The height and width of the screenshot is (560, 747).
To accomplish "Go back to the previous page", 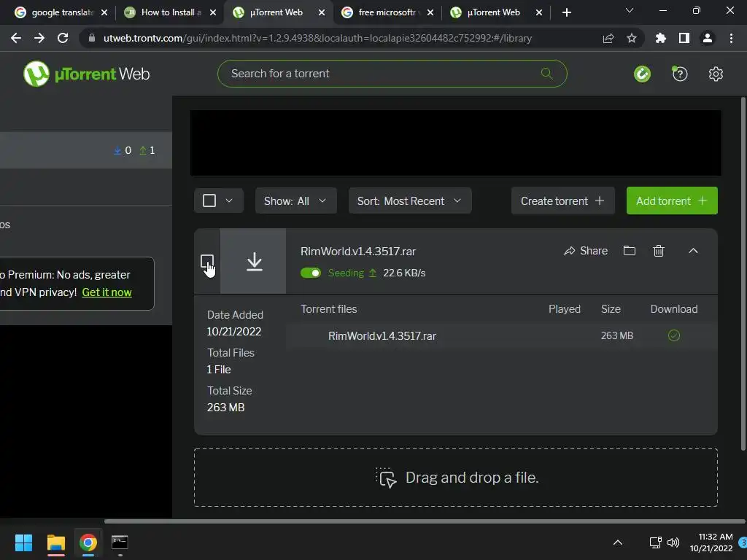I will [x=16, y=38].
